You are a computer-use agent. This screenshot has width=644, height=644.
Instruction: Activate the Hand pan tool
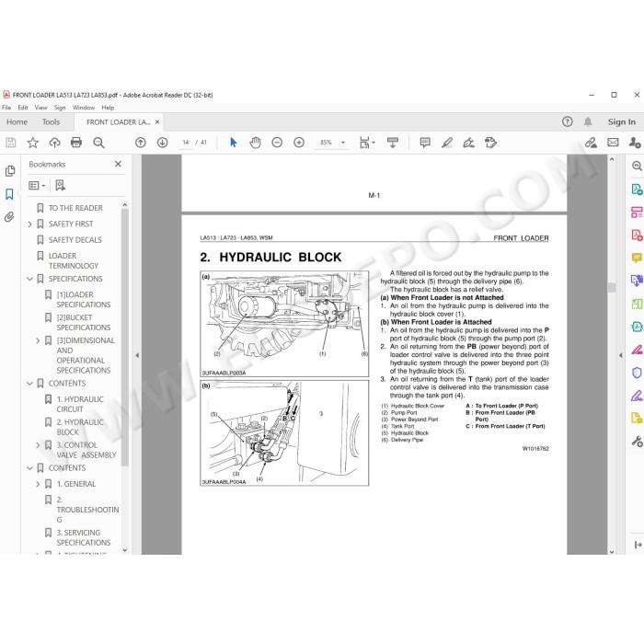coord(255,143)
